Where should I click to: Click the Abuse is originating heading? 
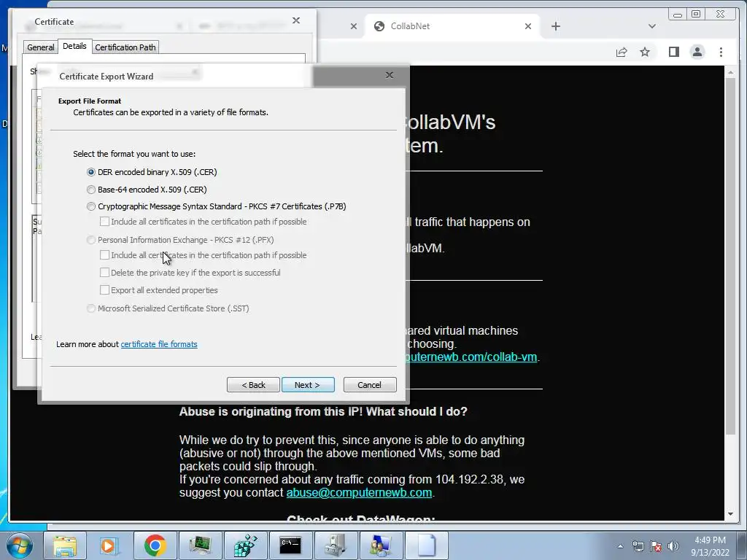coord(323,411)
